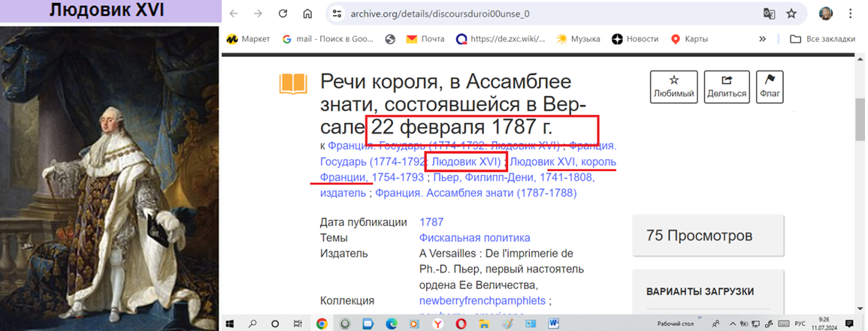Expand the hidden bookmarks chevron
868x331 pixels.
(x=763, y=39)
